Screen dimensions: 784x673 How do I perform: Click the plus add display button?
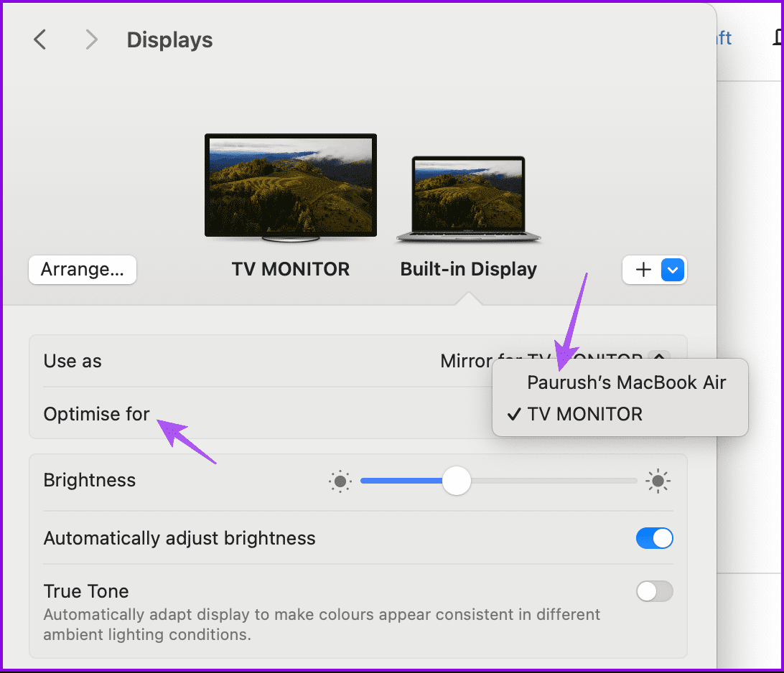[x=643, y=270]
